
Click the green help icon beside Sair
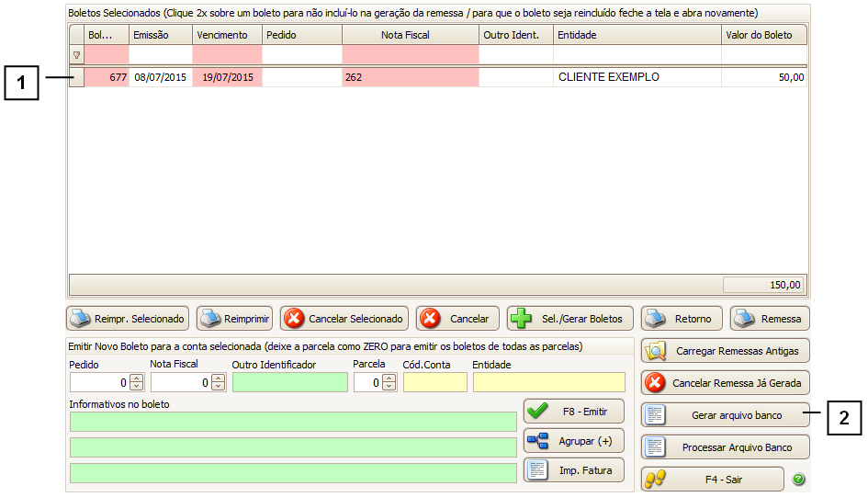click(x=798, y=479)
